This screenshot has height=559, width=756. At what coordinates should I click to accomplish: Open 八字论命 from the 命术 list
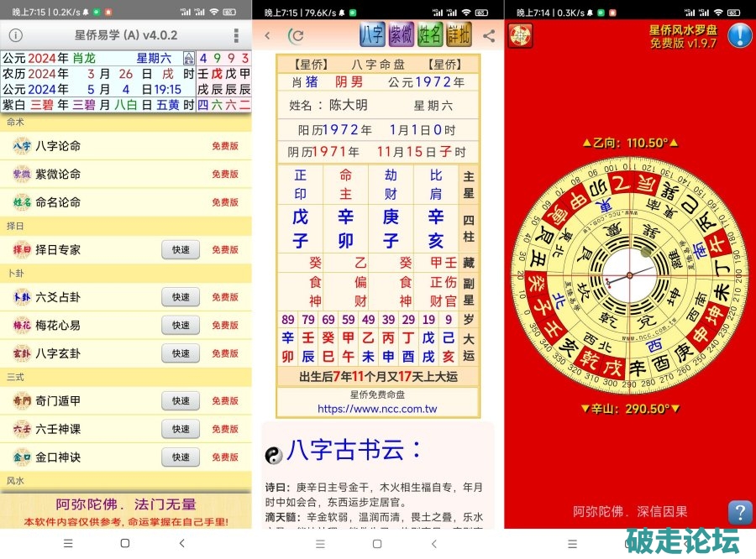pyautogui.click(x=58, y=146)
